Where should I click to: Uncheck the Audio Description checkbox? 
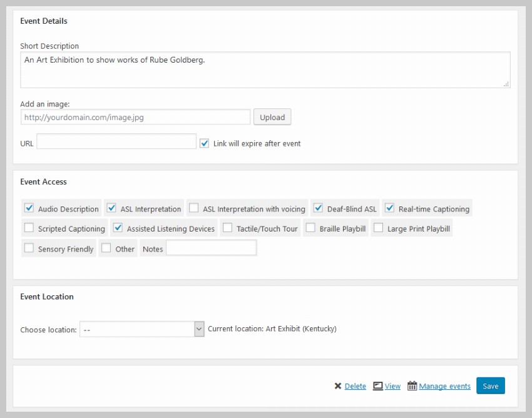29,208
